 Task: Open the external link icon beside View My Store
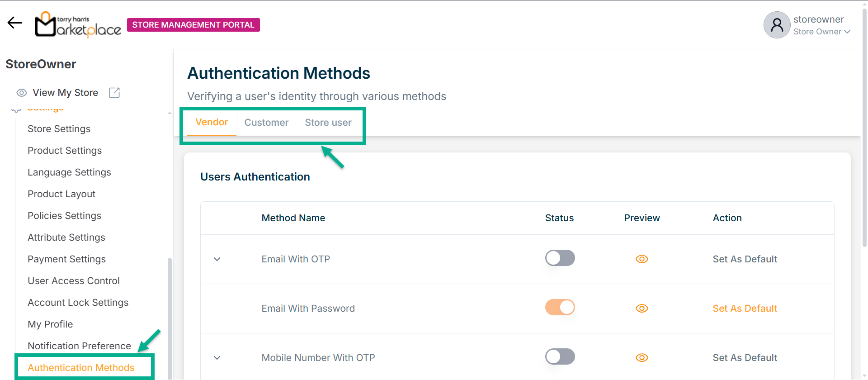[x=114, y=93]
